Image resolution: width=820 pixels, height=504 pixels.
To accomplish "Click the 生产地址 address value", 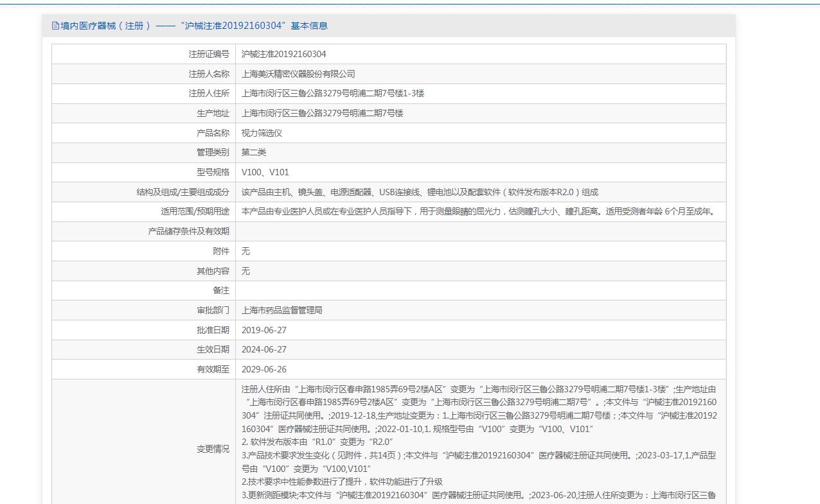I will pyautogui.click(x=322, y=113).
